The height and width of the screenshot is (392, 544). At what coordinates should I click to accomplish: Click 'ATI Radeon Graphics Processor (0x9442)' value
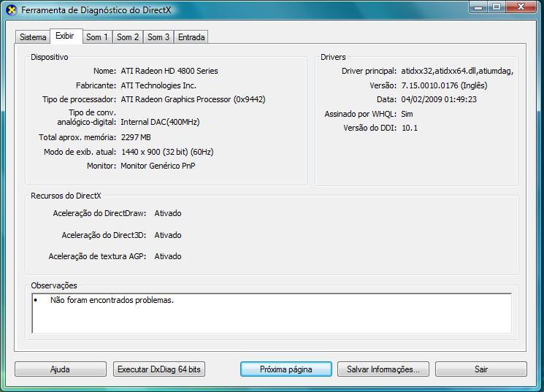tap(193, 99)
